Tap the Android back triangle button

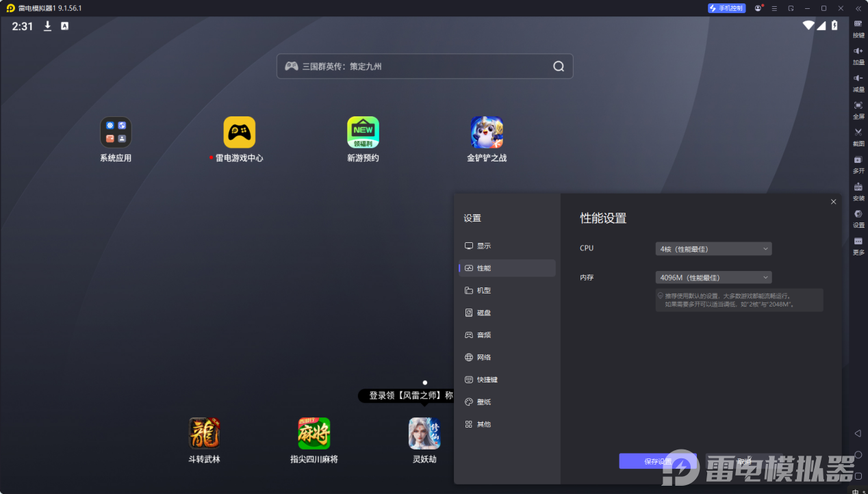(858, 433)
